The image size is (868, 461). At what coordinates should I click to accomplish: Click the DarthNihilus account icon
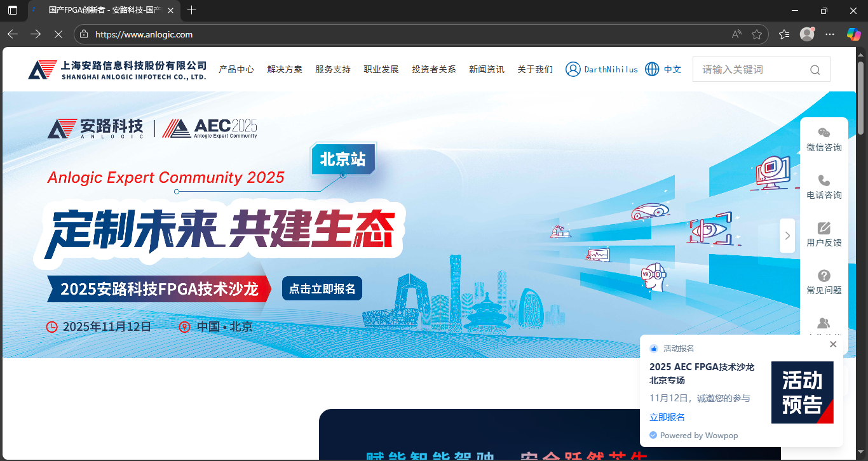tap(573, 69)
